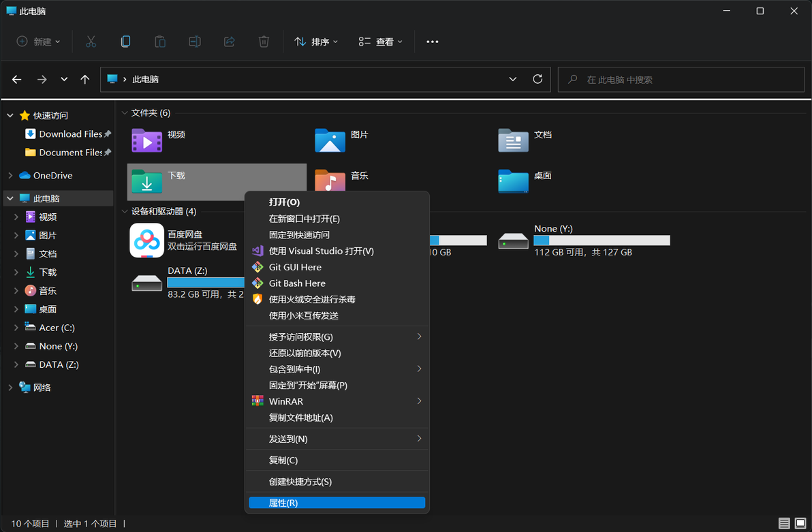Choose Git Bash Here from context menu
812x532 pixels.
click(x=337, y=283)
